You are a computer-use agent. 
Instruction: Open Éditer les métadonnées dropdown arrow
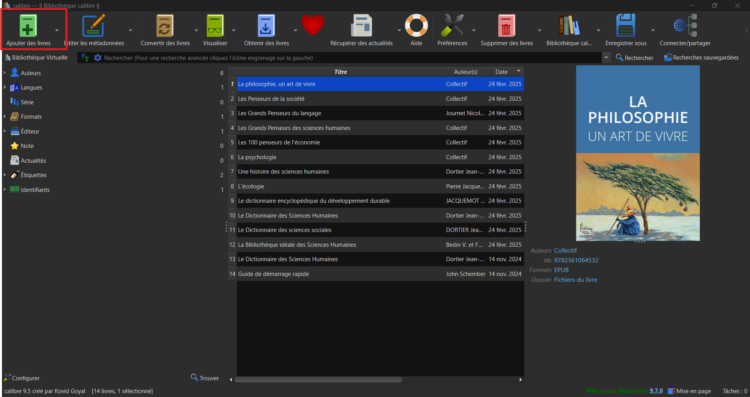130,30
